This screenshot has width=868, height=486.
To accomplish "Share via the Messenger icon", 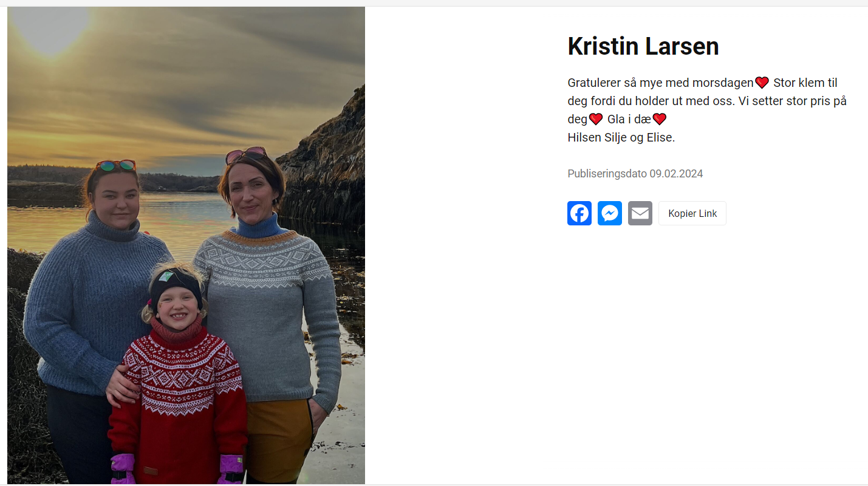I will coord(610,213).
